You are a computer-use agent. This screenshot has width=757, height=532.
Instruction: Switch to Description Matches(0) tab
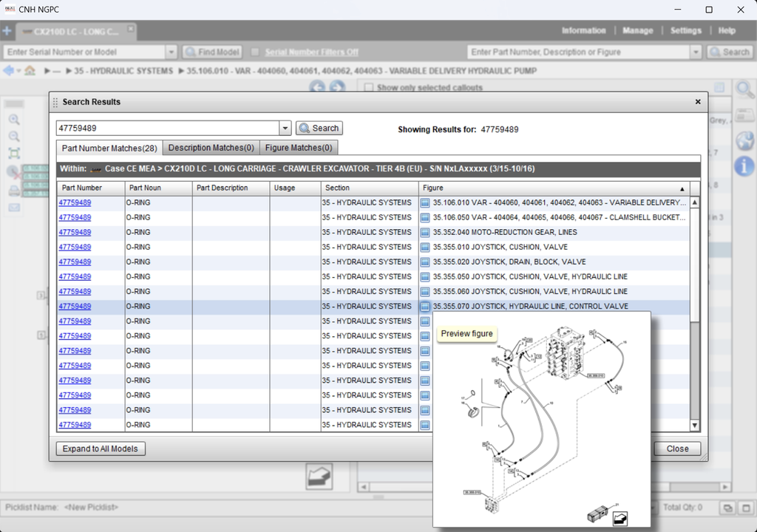(x=211, y=148)
